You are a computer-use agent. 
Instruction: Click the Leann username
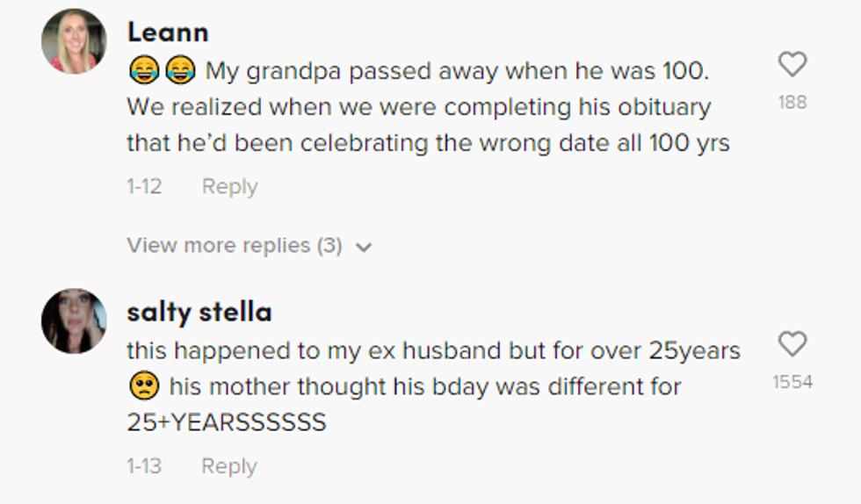pyautogui.click(x=168, y=32)
